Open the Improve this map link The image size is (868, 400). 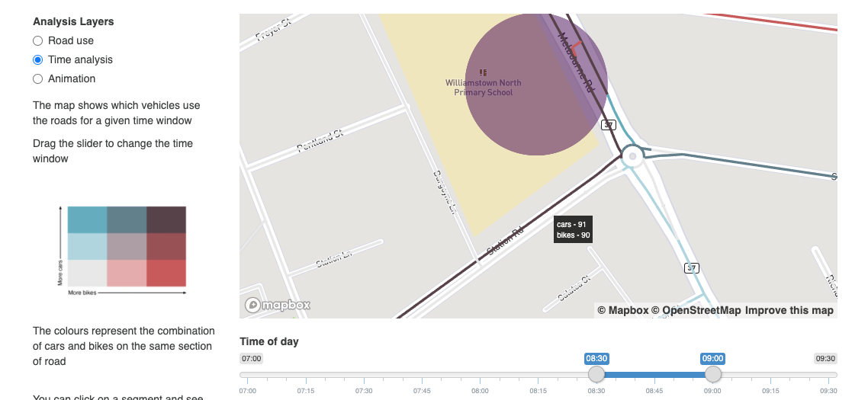tap(789, 310)
